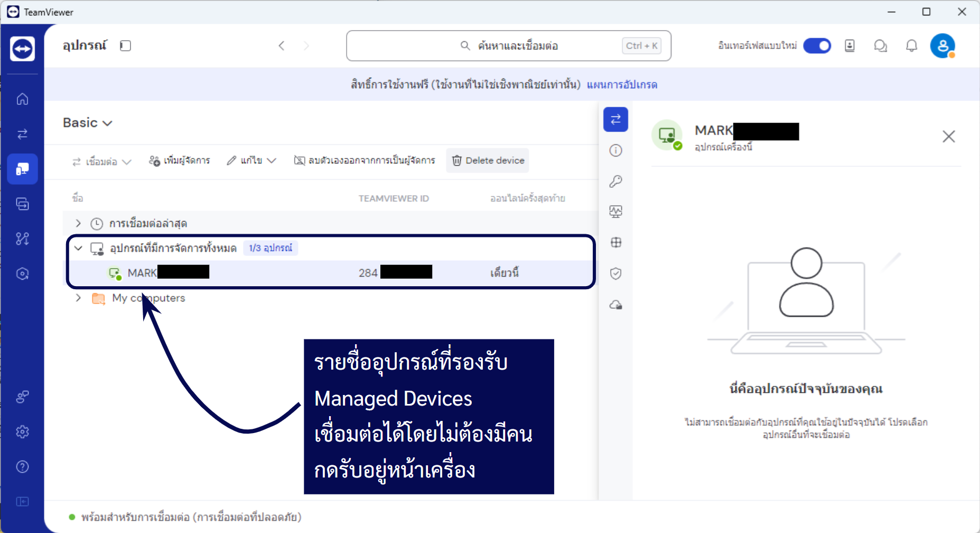This screenshot has width=980, height=533.
Task: Collapse the อุปกรณ์ที่มีการจัดการทั้งหมด group
Action: coord(78,248)
